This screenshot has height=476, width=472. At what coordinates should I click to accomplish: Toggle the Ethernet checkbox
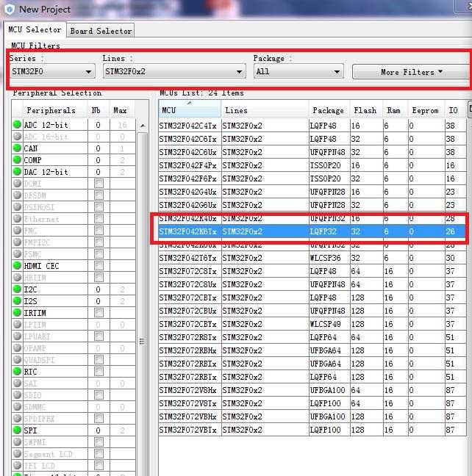click(x=99, y=219)
